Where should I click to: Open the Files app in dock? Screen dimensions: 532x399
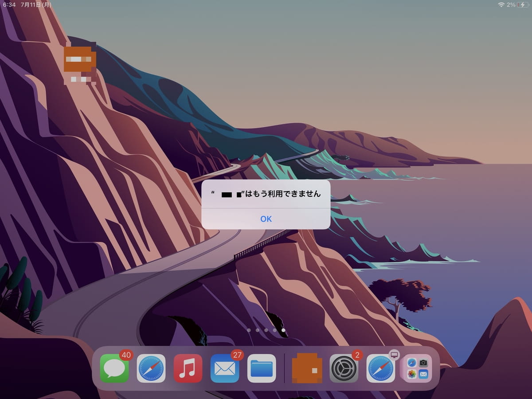[262, 368]
